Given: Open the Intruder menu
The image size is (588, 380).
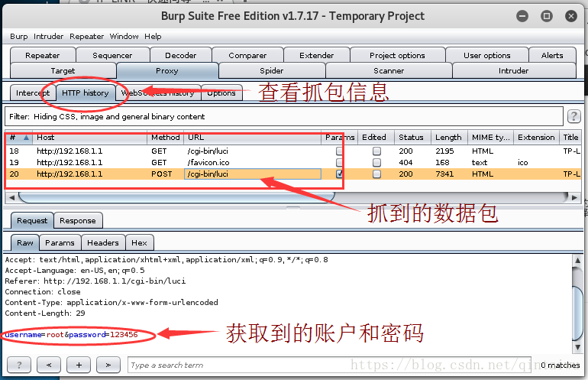Looking at the screenshot, I should [x=48, y=37].
